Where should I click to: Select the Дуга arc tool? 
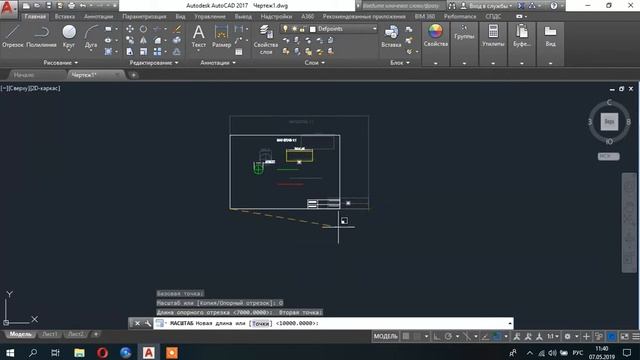coord(91,37)
